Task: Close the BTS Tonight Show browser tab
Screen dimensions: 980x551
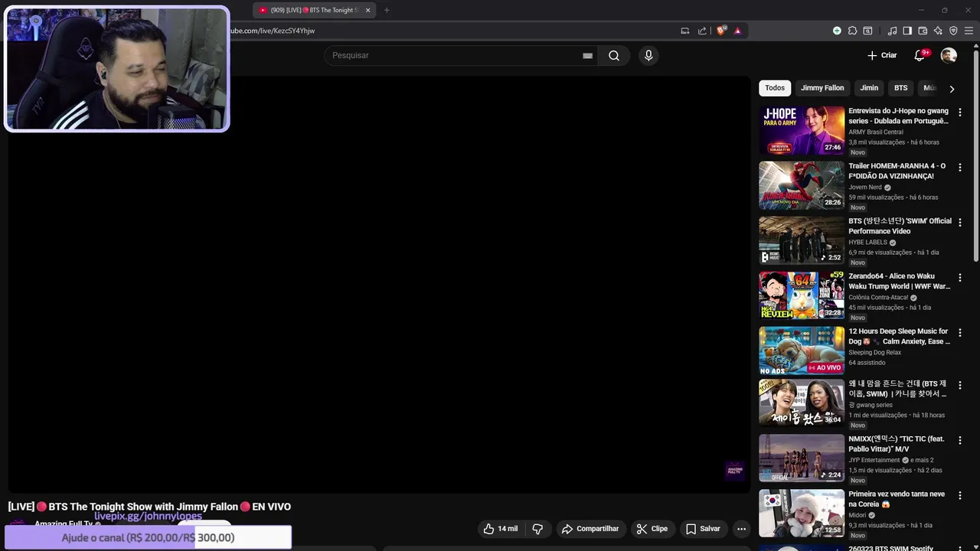Action: tap(367, 10)
